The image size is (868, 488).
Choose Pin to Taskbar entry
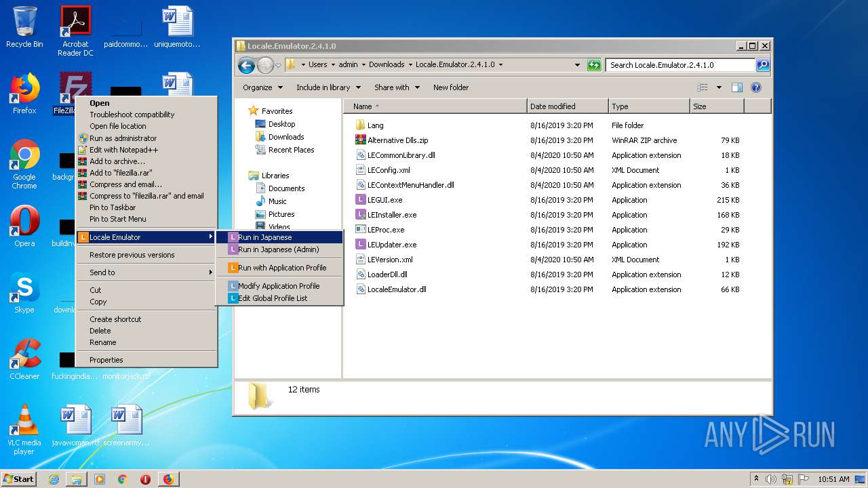[146, 207]
